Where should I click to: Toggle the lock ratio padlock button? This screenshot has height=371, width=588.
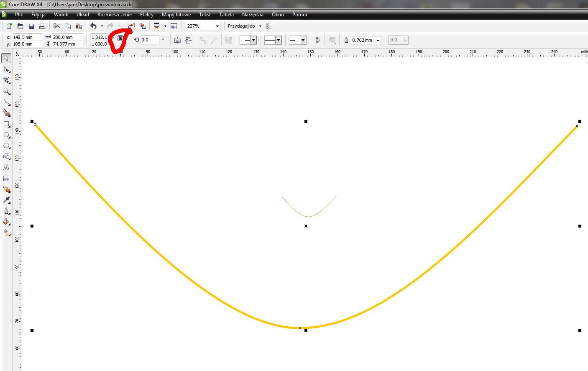point(120,38)
